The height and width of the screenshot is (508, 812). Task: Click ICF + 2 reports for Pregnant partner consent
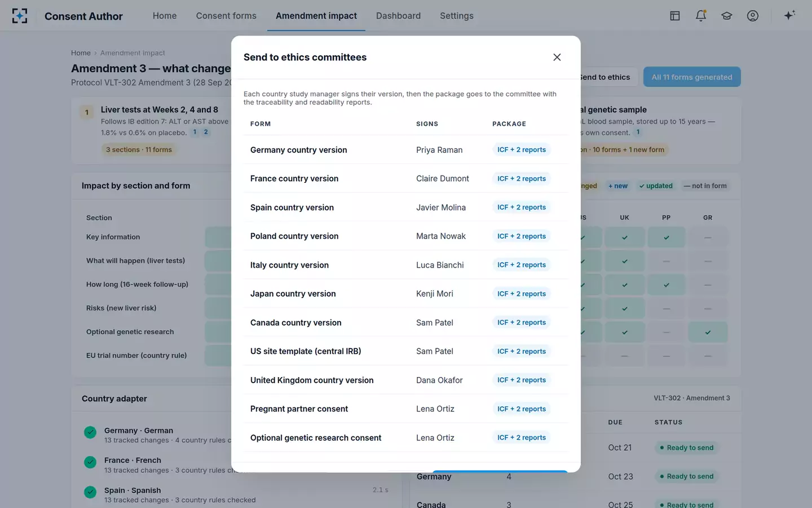click(x=522, y=409)
